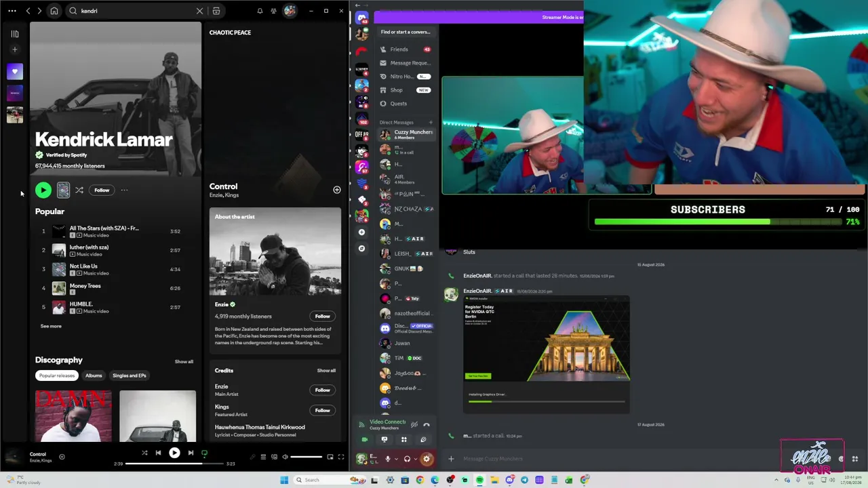The height and width of the screenshot is (488, 868).
Task: Open Discord Message Requests
Action: [x=405, y=63]
